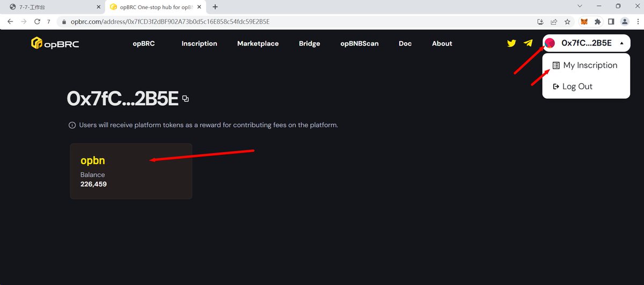Viewport: 644px width, 285px height.
Task: Reload the page
Action: (x=37, y=21)
